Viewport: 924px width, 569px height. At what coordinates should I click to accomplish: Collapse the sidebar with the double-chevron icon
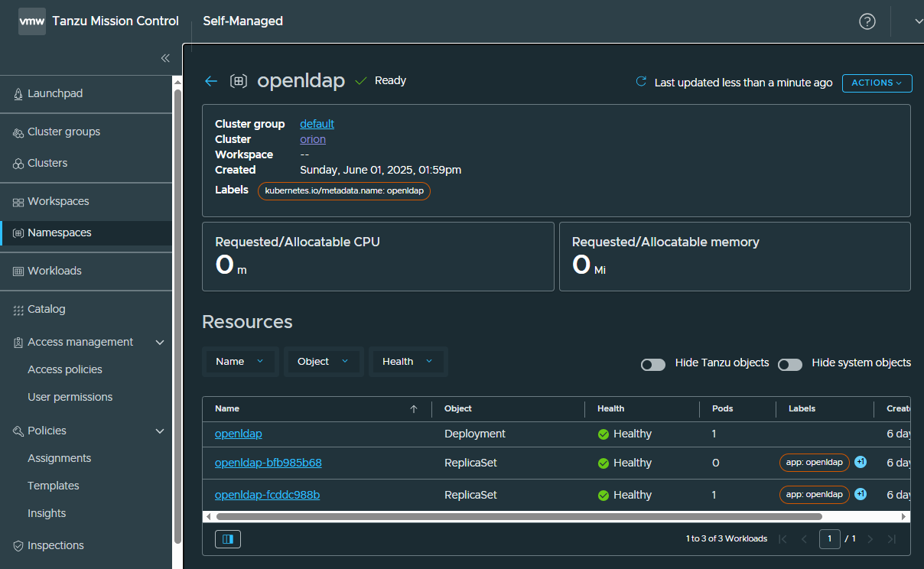(165, 58)
